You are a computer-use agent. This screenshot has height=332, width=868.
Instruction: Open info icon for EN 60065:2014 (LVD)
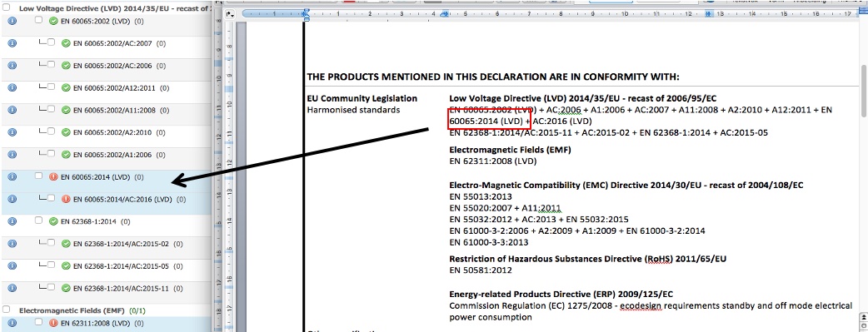pos(12,176)
